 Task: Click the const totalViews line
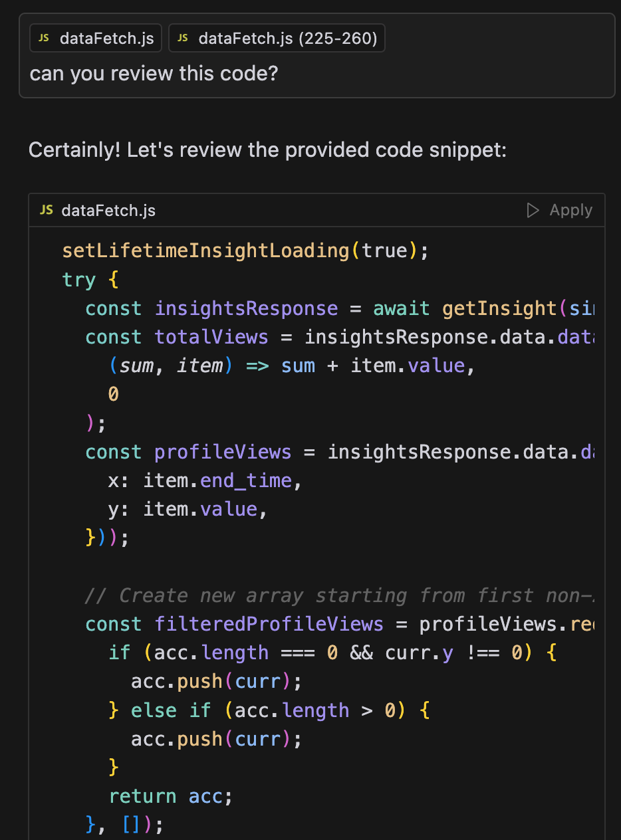pyautogui.click(x=339, y=337)
